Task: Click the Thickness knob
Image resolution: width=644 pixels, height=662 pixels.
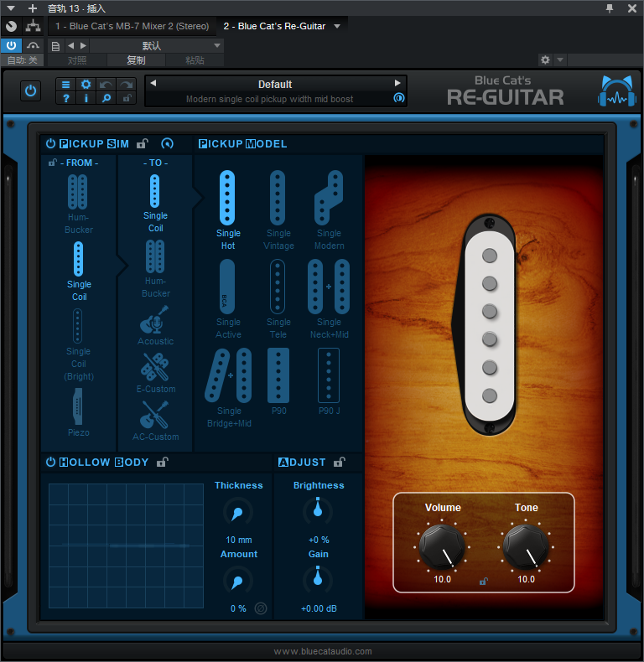Action: click(238, 512)
